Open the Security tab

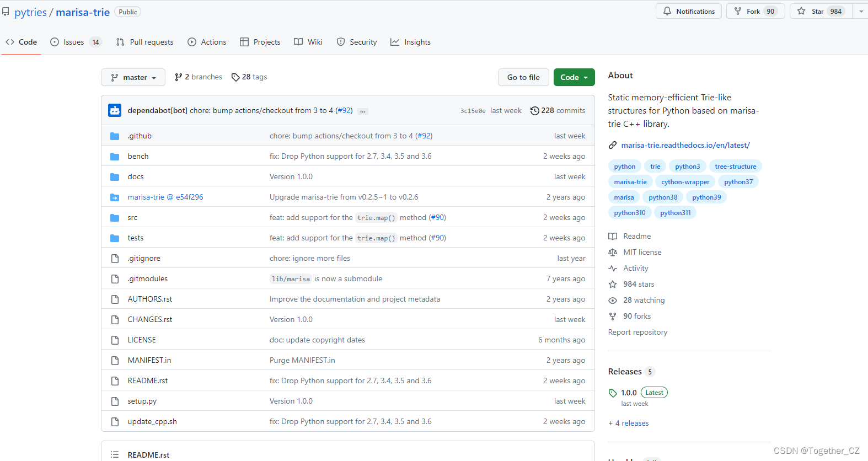tap(357, 42)
